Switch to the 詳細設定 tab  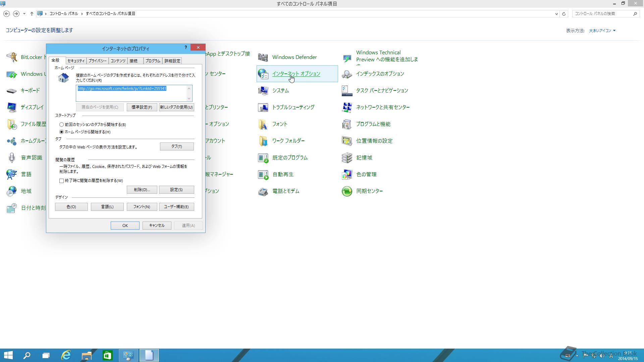click(x=172, y=61)
